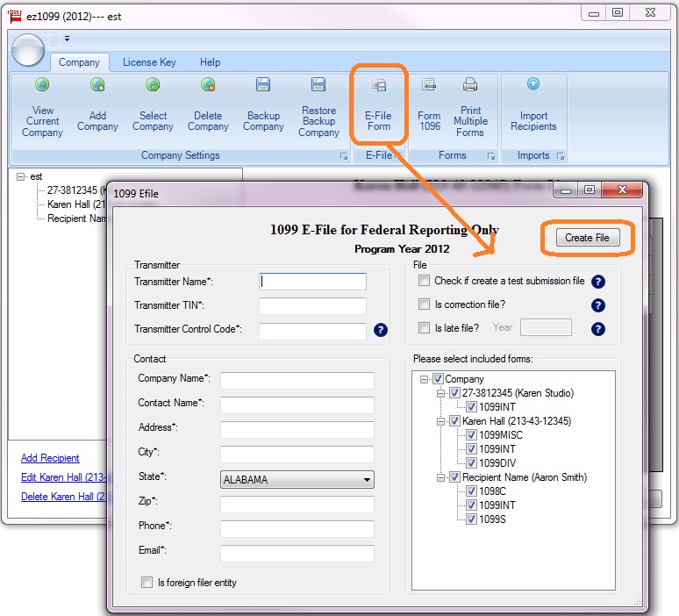This screenshot has height=616, width=679.
Task: Open the Help ribbon tab
Action: tap(210, 62)
